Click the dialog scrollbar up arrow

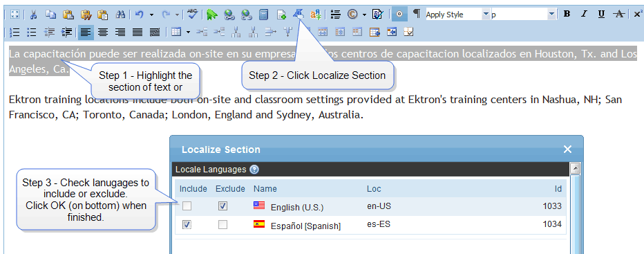(575, 167)
